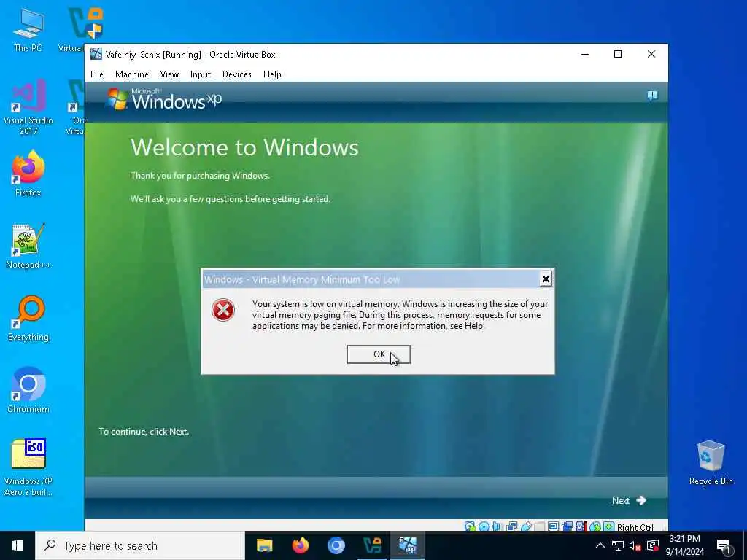Open the clock showing 3:21 PM

coord(684,545)
